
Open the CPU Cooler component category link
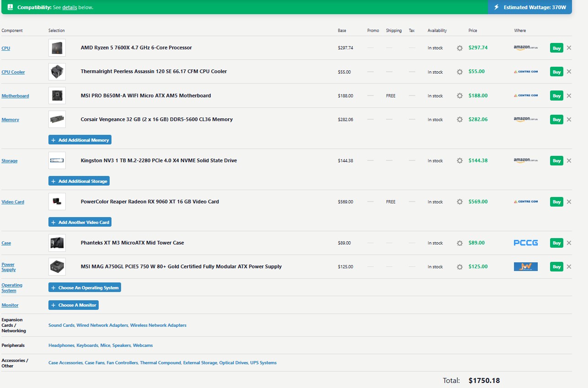click(x=13, y=72)
